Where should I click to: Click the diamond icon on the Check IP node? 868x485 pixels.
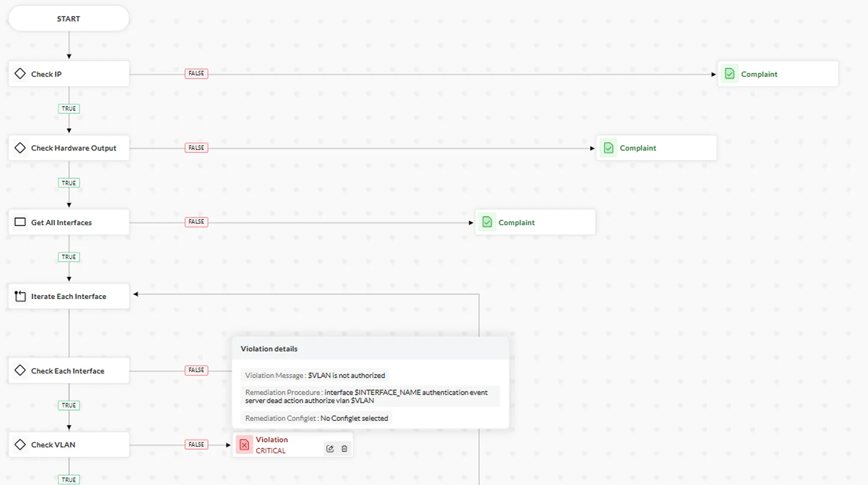[20, 73]
